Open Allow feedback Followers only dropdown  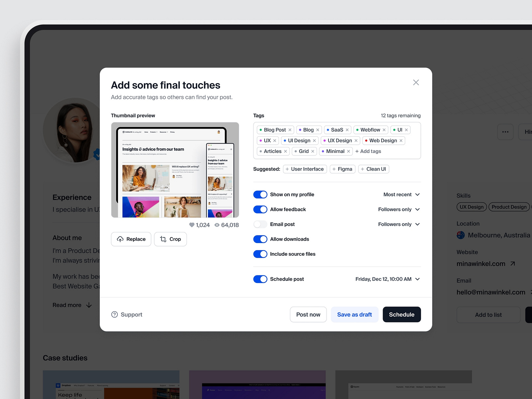tap(399, 209)
